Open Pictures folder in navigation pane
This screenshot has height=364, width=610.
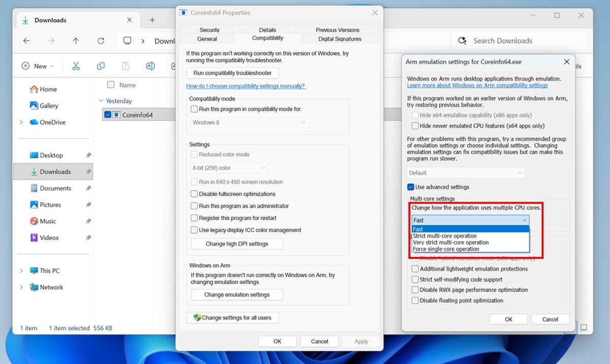coord(45,205)
